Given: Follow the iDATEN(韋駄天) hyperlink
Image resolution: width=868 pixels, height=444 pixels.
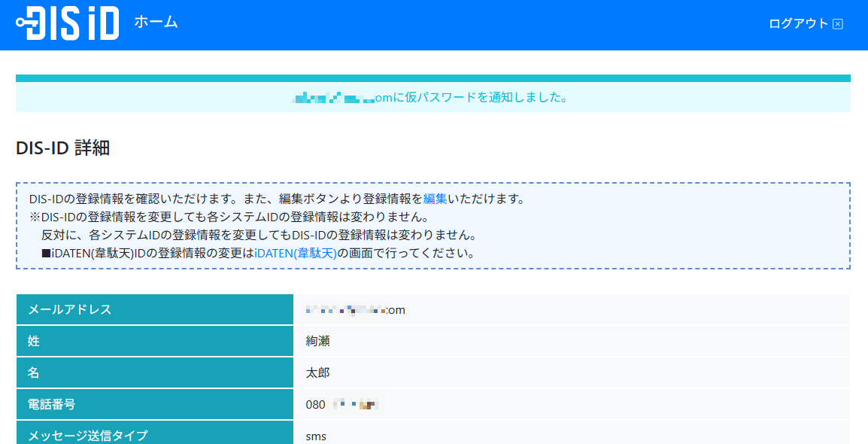Looking at the screenshot, I should 296,253.
